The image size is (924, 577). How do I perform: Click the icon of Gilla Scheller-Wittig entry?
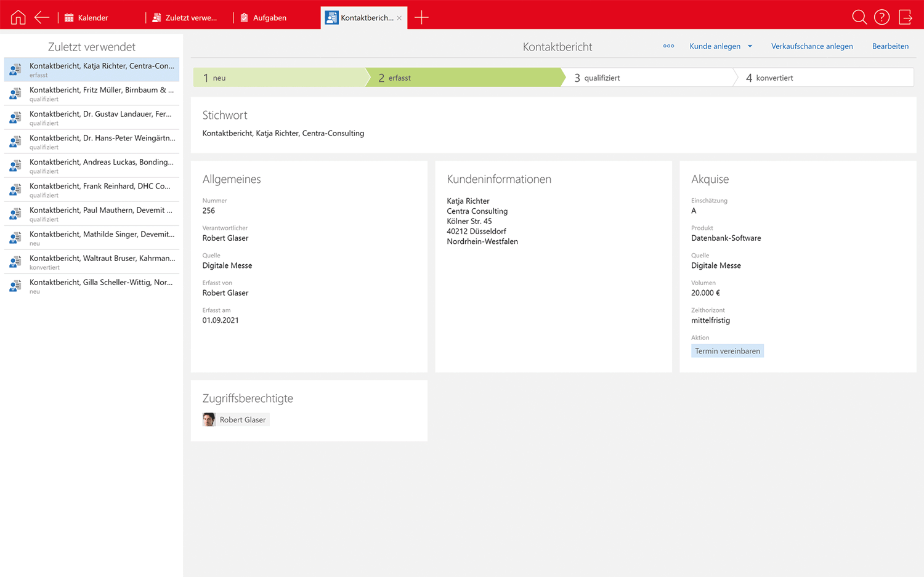(15, 286)
